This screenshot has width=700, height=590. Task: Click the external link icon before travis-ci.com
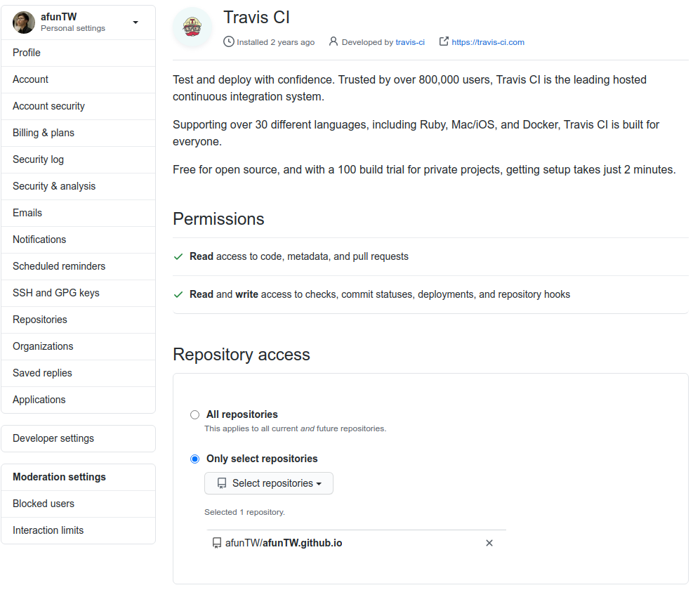click(443, 41)
